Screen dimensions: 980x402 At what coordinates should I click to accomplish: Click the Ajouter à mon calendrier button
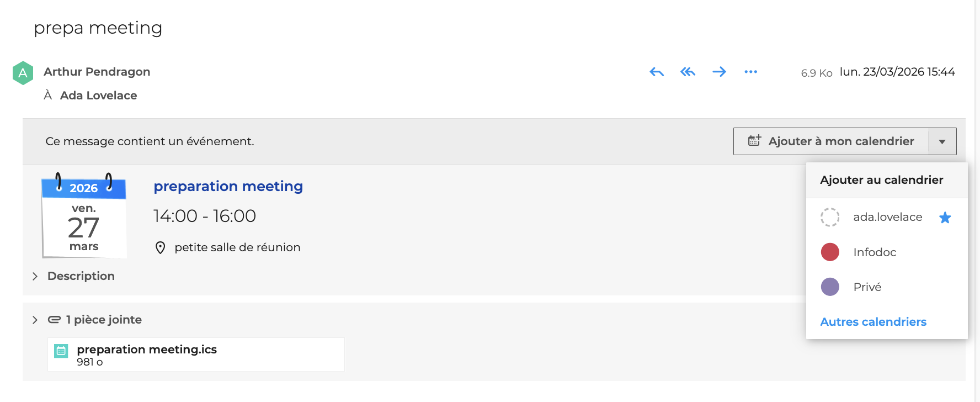pyautogui.click(x=832, y=141)
